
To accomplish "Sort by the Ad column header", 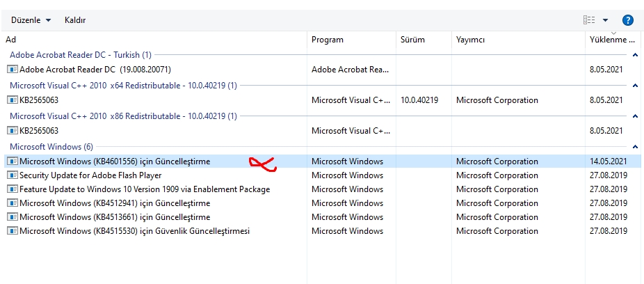I will coord(153,40).
